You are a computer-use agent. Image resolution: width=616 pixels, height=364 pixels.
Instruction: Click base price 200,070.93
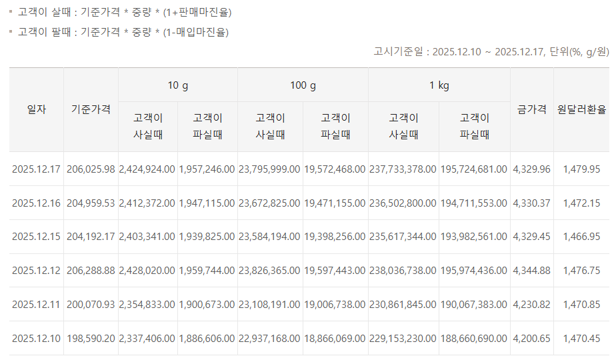click(x=91, y=305)
